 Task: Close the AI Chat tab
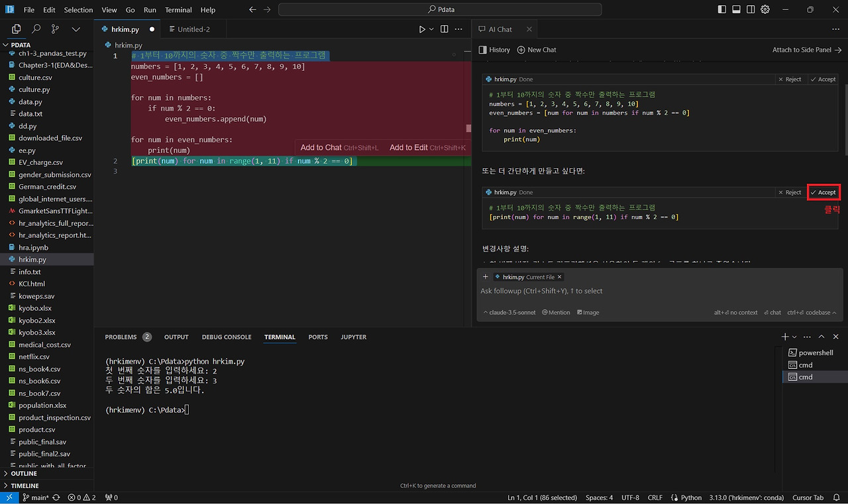(529, 29)
